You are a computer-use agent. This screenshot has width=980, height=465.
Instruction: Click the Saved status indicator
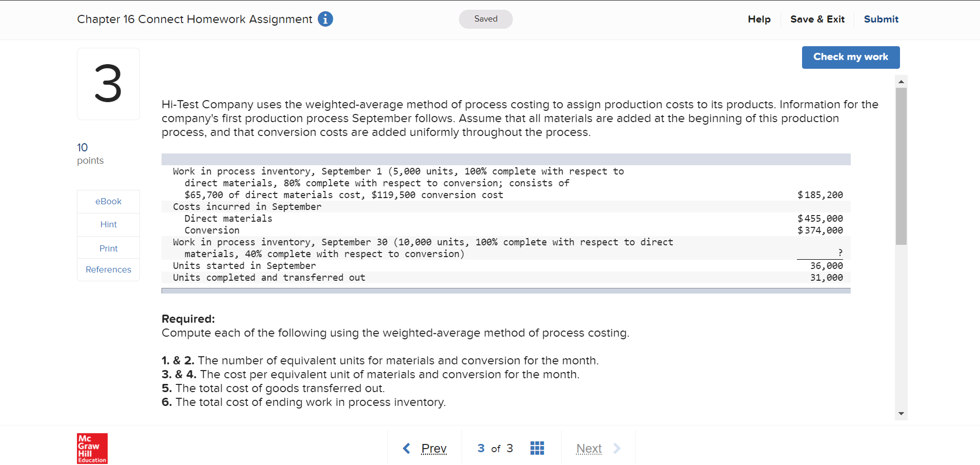click(485, 19)
